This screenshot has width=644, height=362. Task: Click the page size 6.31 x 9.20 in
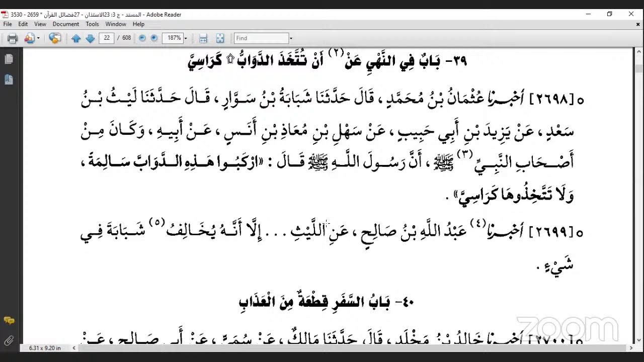click(x=45, y=348)
